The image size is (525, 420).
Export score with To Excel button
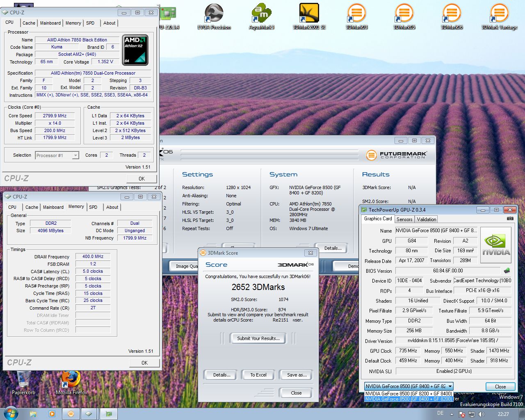[258, 375]
